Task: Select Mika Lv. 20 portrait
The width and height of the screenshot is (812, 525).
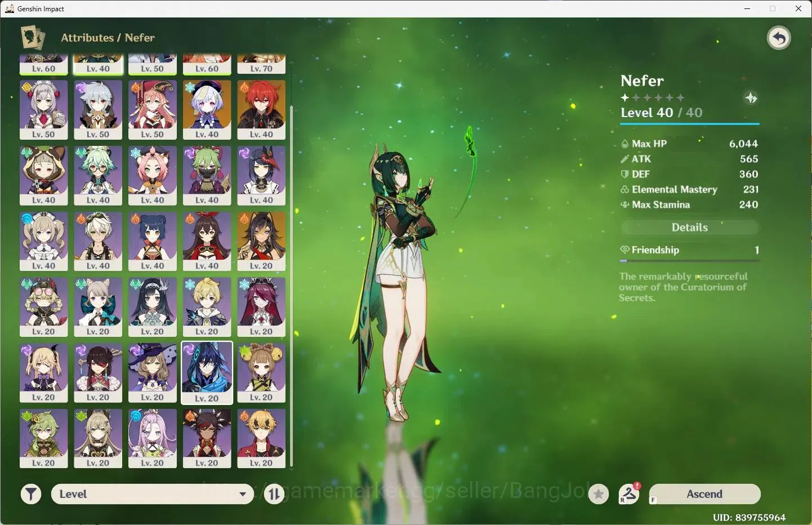Action: click(207, 307)
